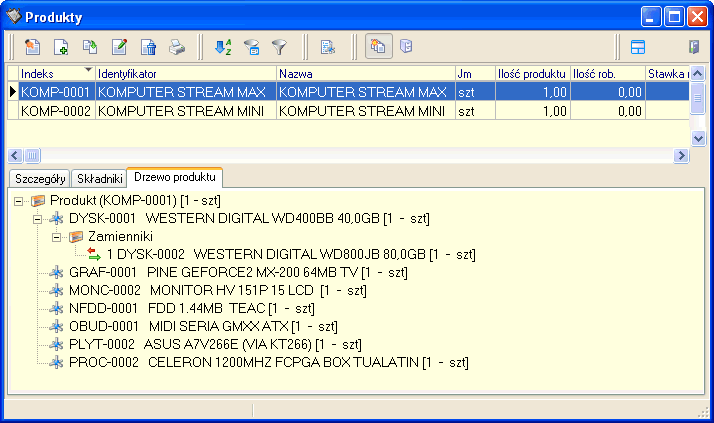Image resolution: width=714 pixels, height=423 pixels.
Task: Click grid vertical scrollbar down arrow
Action: pyautogui.click(x=698, y=138)
